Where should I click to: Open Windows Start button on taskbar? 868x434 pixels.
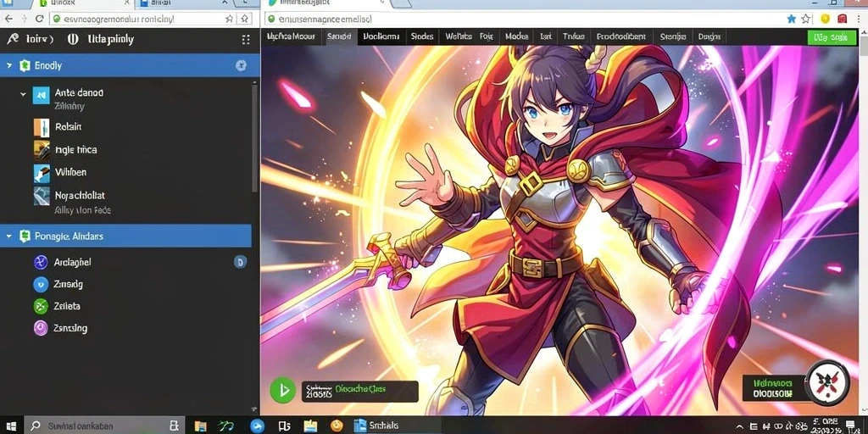(11, 426)
